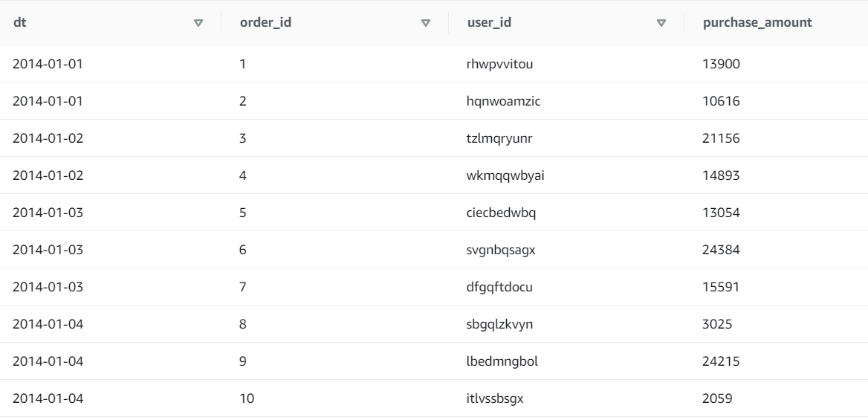Select the purchase_amount column header
Screen dimensions: 868x420
point(757,22)
